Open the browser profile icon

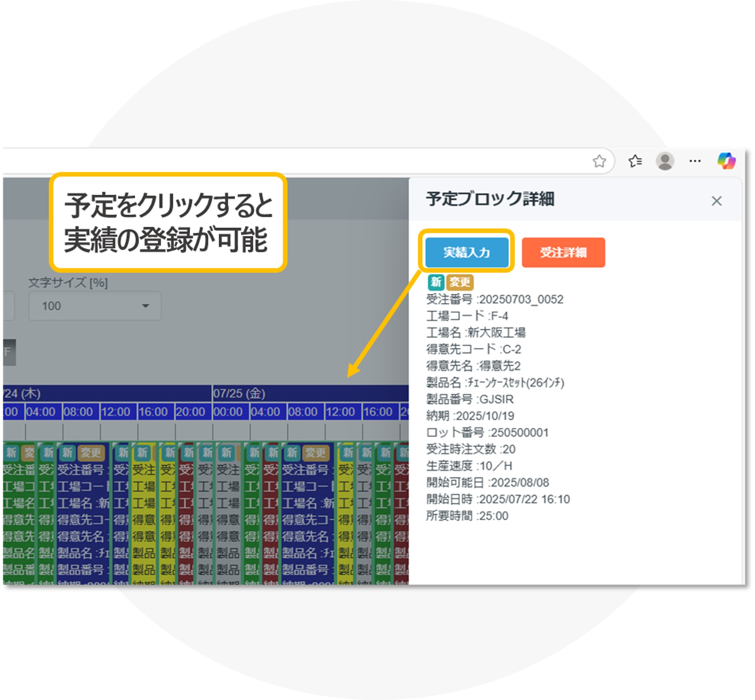tap(665, 161)
